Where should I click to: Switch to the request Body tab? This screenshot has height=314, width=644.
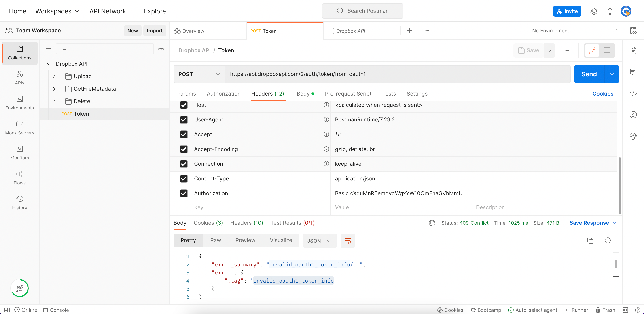click(x=305, y=94)
